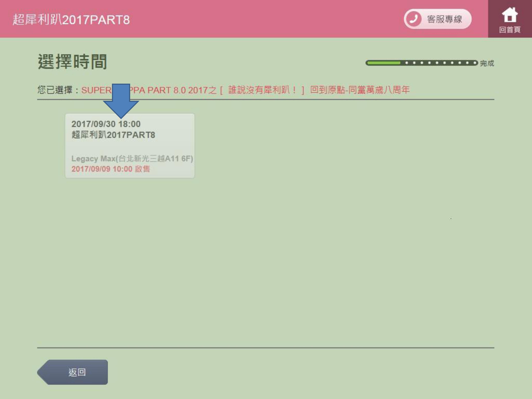Viewport: 532px width, 399px height.
Task: Open the 客服專線 customer service button
Action: coord(438,19)
